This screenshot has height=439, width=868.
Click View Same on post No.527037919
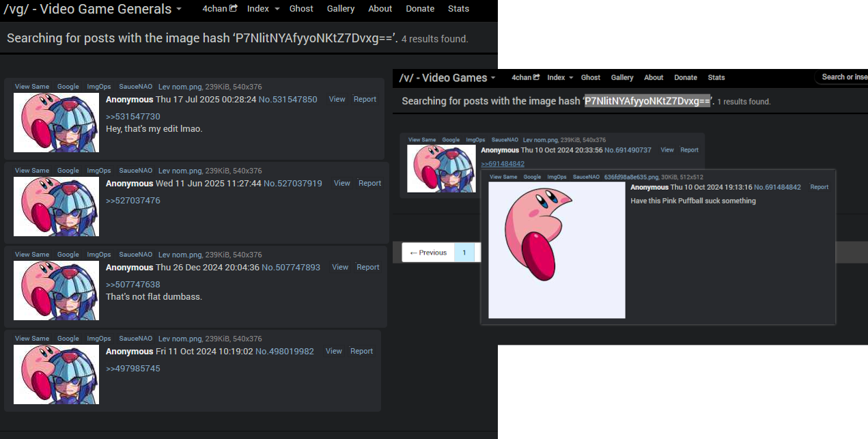[32, 171]
